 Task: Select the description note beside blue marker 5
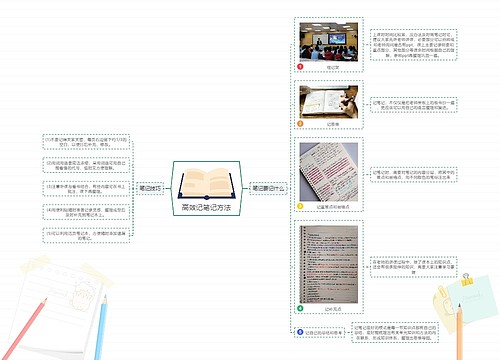click(395, 332)
